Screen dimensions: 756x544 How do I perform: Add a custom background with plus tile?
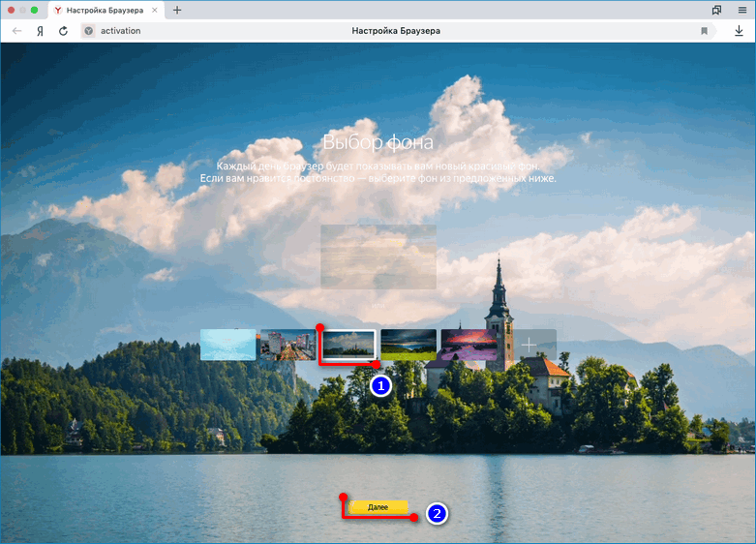point(529,345)
